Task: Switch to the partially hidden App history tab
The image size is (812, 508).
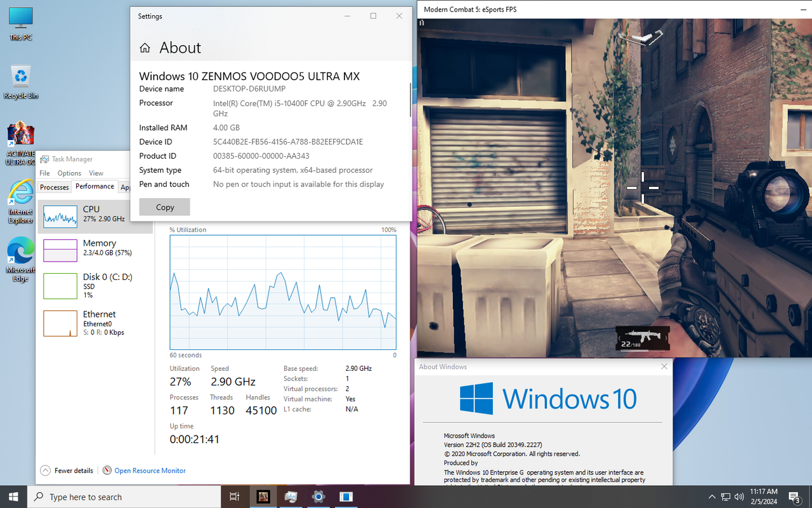Action: 124,187
